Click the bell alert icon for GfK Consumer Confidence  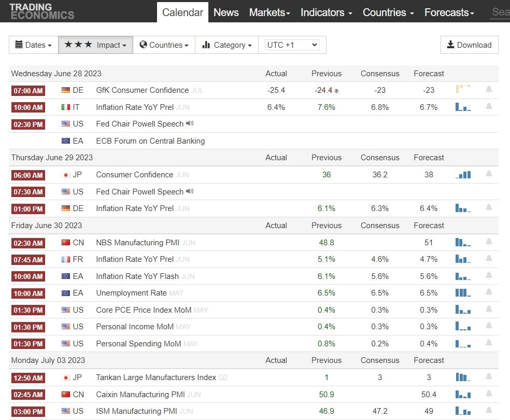[x=489, y=90]
